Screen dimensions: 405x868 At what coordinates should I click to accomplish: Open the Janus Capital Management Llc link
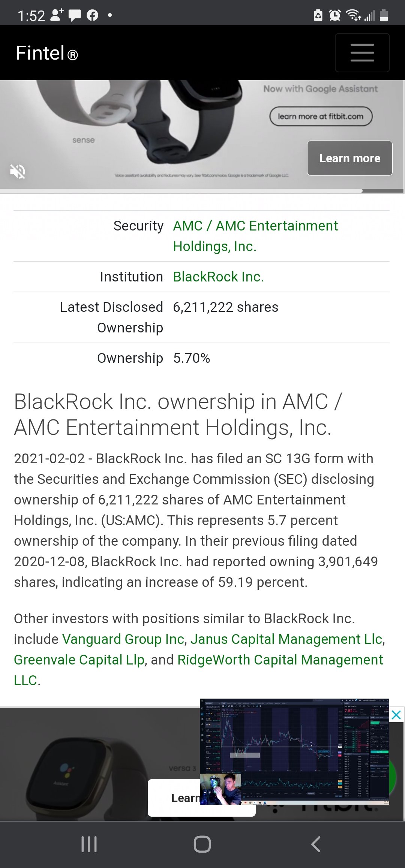coord(286,639)
